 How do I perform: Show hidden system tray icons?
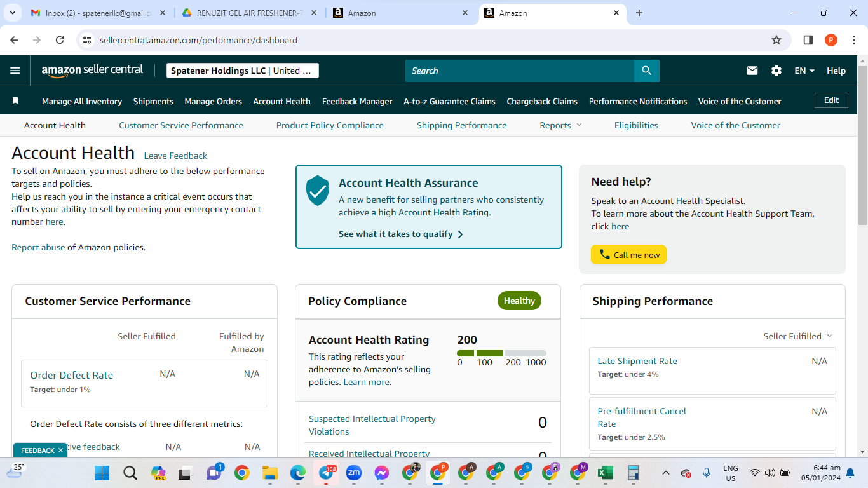point(665,473)
